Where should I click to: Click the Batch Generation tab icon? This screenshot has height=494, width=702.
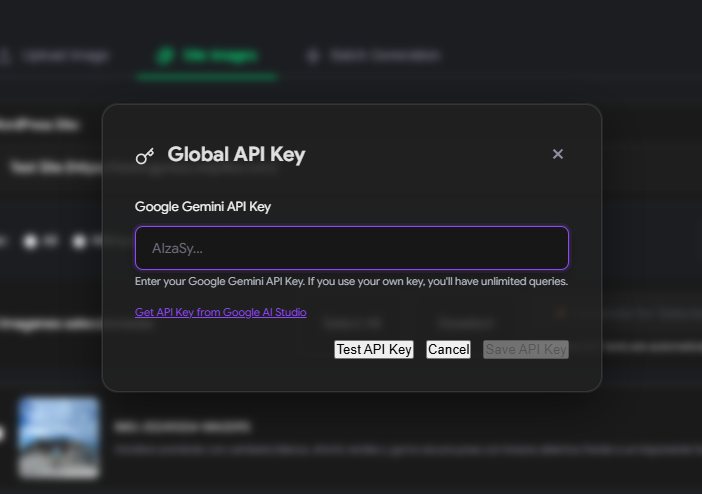pos(313,56)
